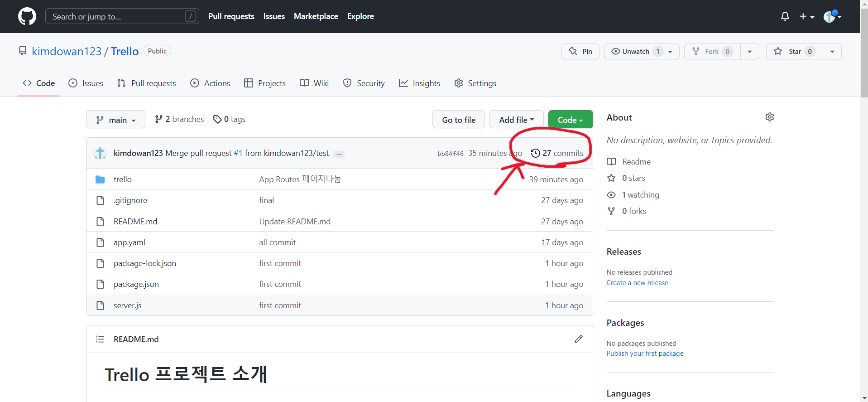
Task: Switch to the Code tab
Action: pos(39,83)
